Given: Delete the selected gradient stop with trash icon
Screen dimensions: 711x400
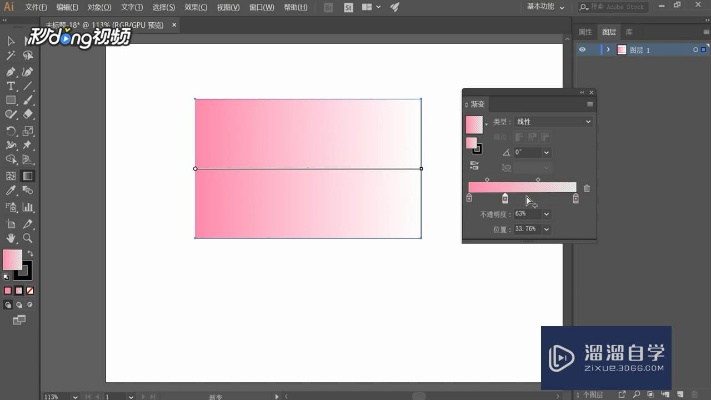Looking at the screenshot, I should tap(587, 188).
